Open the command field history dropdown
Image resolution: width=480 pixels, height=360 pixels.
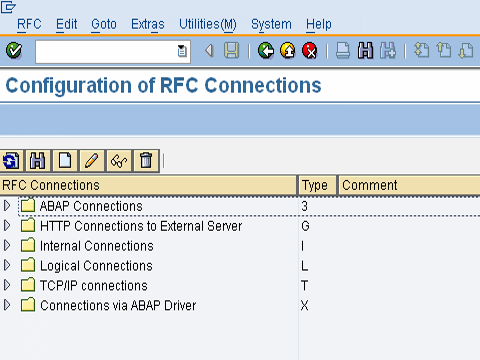point(182,51)
